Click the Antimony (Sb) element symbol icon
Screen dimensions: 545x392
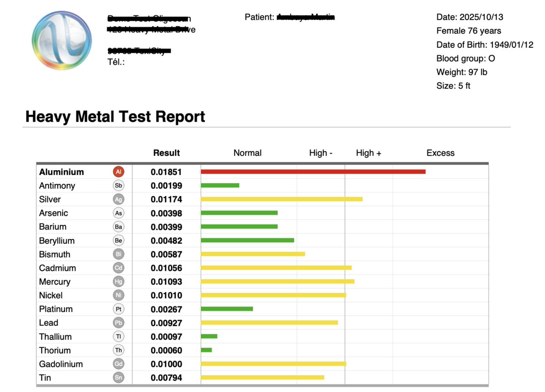[x=119, y=185]
